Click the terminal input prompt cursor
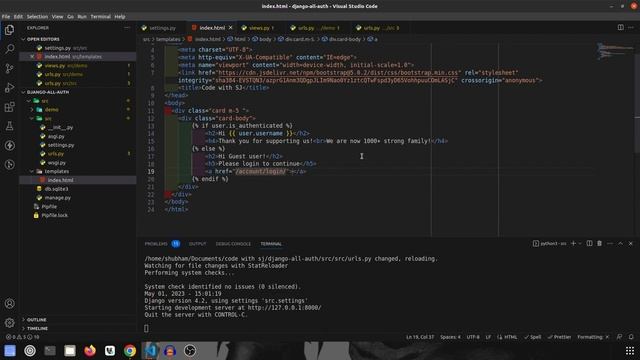The image size is (640, 360). click(x=147, y=328)
